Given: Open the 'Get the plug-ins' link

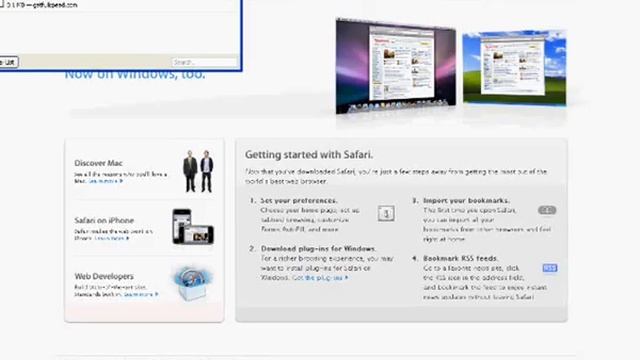Looking at the screenshot, I should (x=320, y=278).
